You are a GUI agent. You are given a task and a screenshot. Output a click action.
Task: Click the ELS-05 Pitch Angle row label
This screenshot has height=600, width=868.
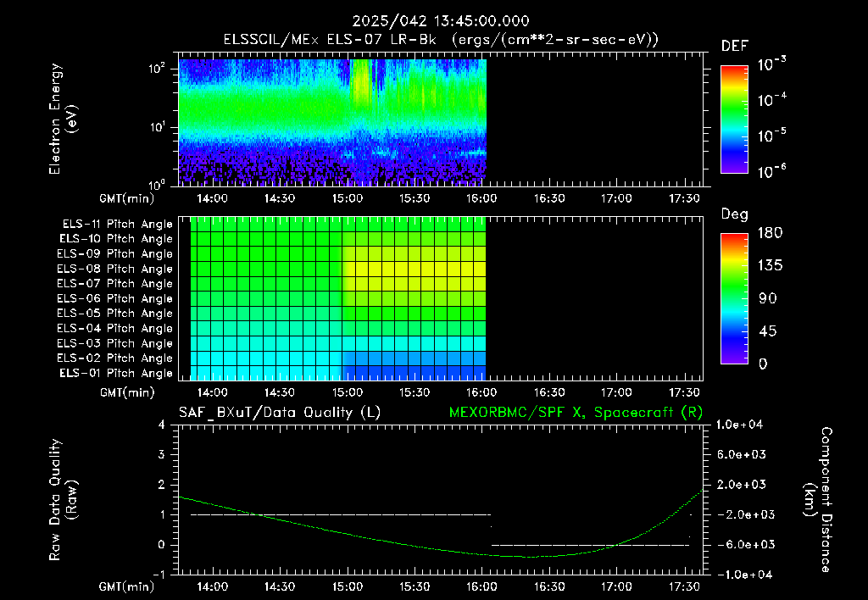tap(115, 314)
